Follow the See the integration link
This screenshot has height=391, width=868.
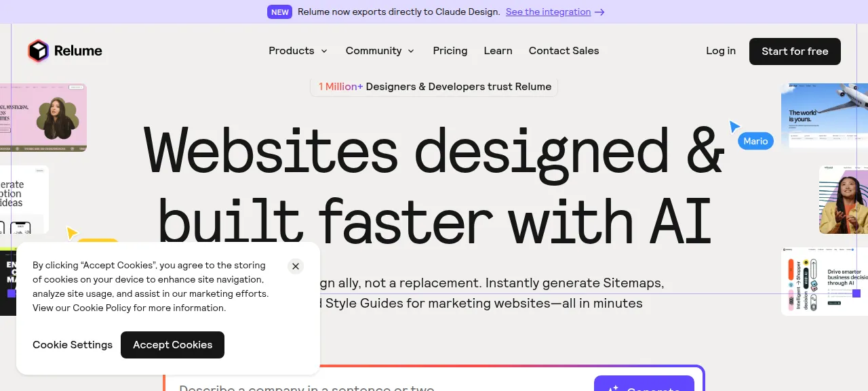548,12
